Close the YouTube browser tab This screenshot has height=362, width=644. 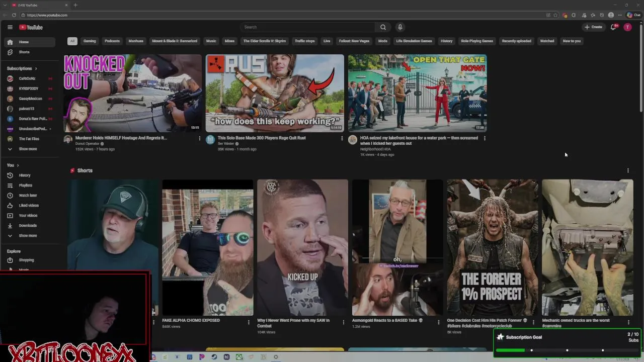(66, 5)
